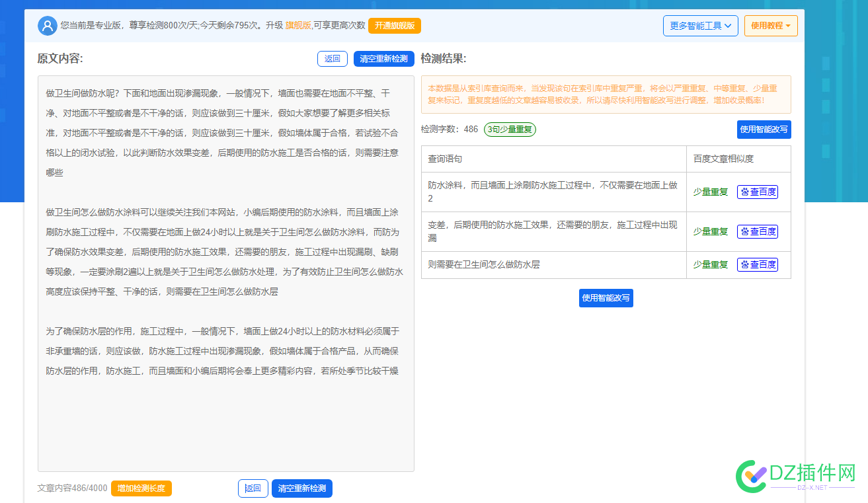
Task: Click 文章内容486/4000 counter text
Action: coord(72,488)
